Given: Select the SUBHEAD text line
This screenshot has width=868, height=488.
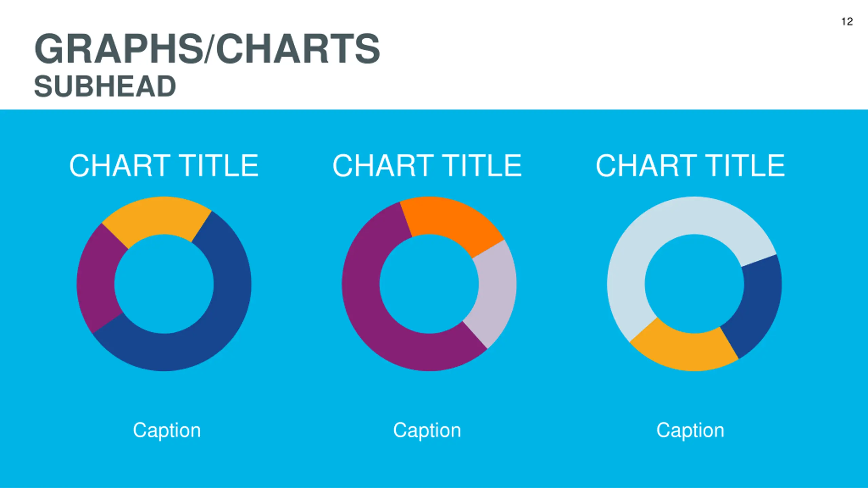Looking at the screenshot, I should (105, 86).
